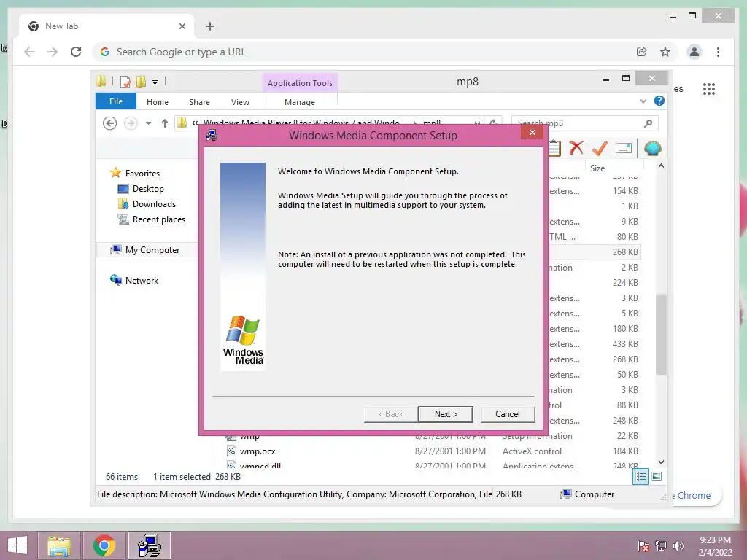Screen dimensions: 747x560
Task: Open a new Chrome tab
Action: [x=209, y=26]
